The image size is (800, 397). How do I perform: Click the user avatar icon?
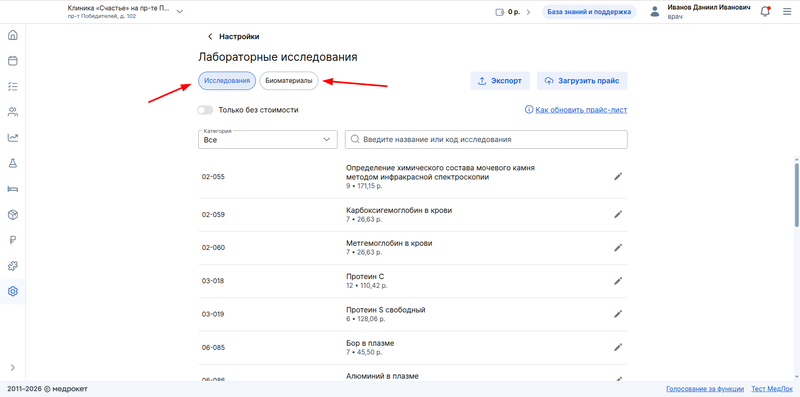(655, 12)
